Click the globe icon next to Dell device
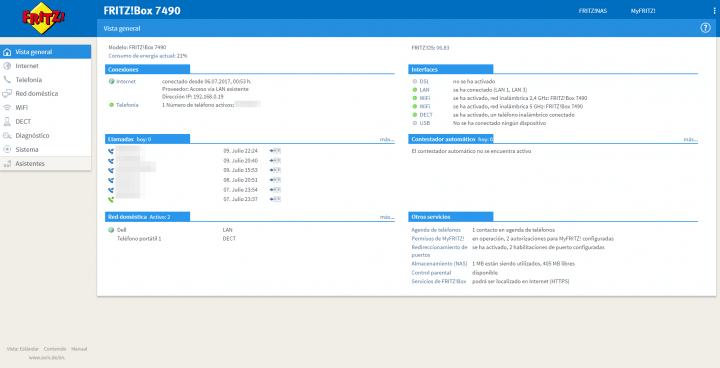 pyautogui.click(x=111, y=230)
